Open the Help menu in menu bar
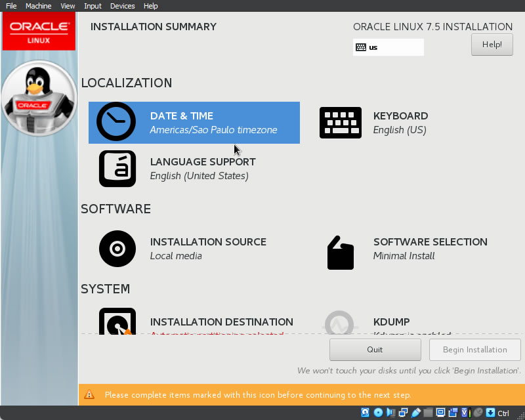Screen dimensions: 525x420 point(151,6)
